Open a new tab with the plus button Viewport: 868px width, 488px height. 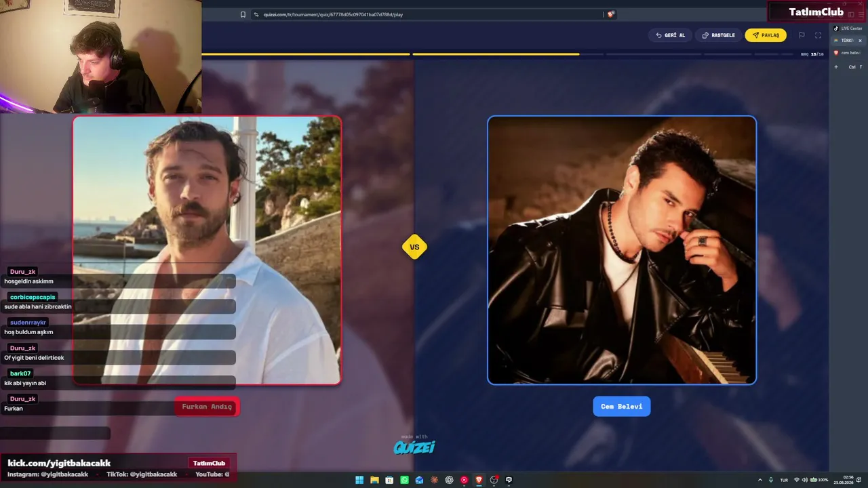(836, 67)
